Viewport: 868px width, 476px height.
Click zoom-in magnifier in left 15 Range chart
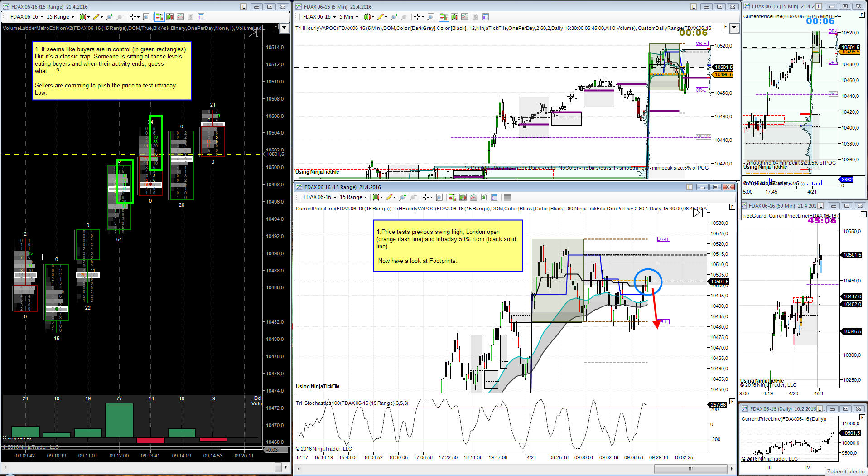(x=109, y=17)
